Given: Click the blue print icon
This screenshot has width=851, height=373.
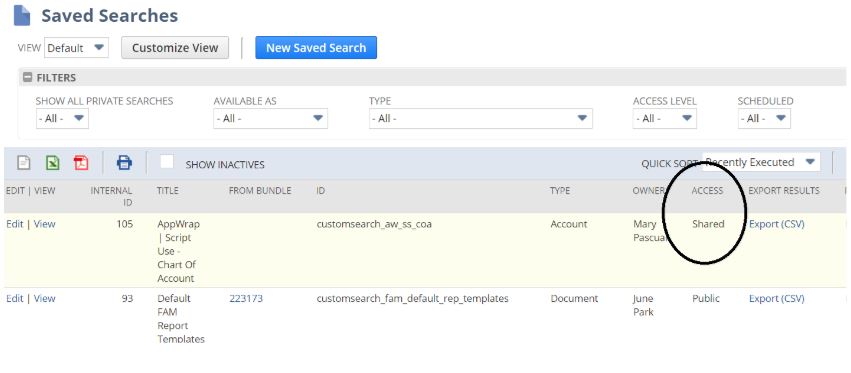Looking at the screenshot, I should point(124,162).
